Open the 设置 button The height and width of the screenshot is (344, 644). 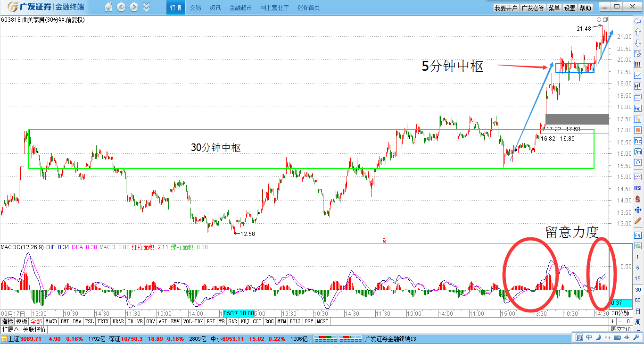570,8
